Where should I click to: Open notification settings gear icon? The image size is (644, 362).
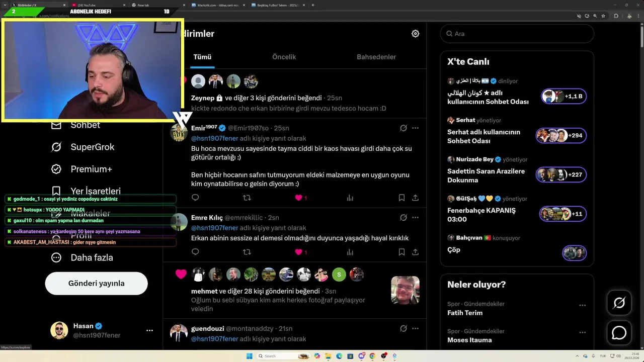pos(415,34)
